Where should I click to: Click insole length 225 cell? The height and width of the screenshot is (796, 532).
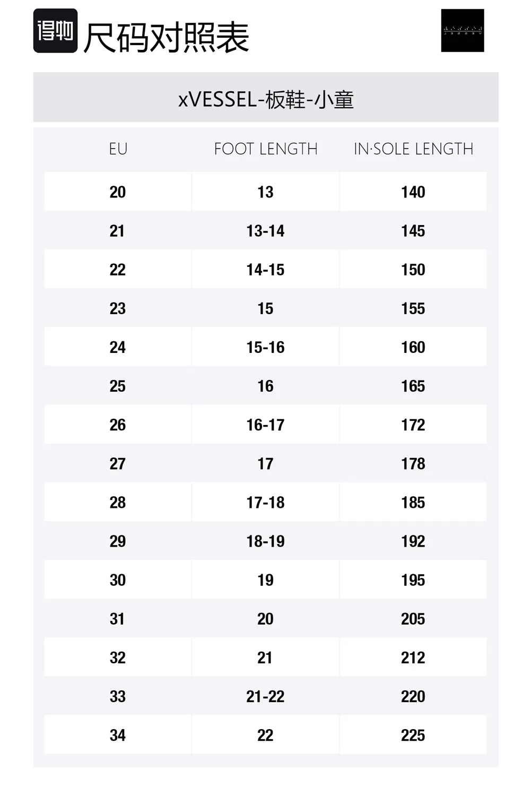tap(413, 735)
